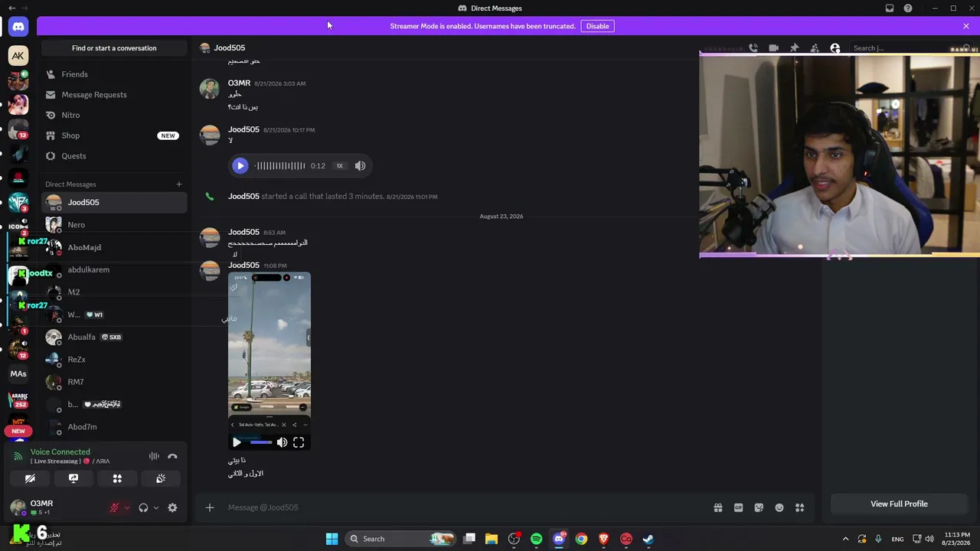
Task: Show hidden system tray icons
Action: coord(845,539)
